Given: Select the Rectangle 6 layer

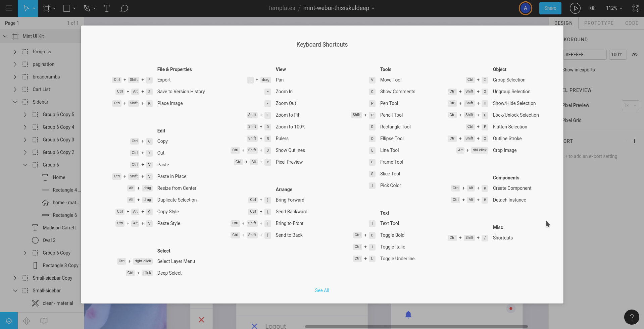Looking at the screenshot, I should (x=65, y=215).
